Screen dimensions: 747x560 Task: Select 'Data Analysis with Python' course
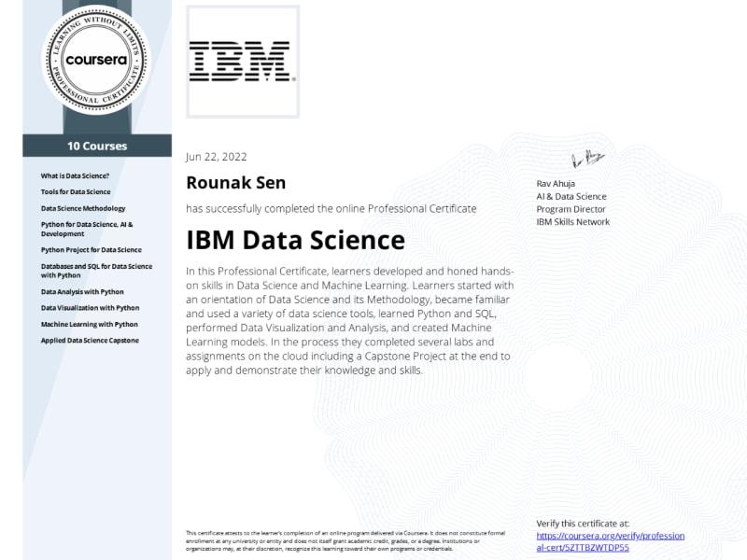point(82,291)
